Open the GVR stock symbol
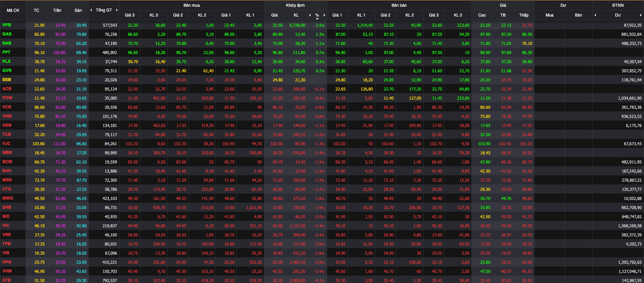This screenshot has width=644, height=283. [x=7, y=71]
